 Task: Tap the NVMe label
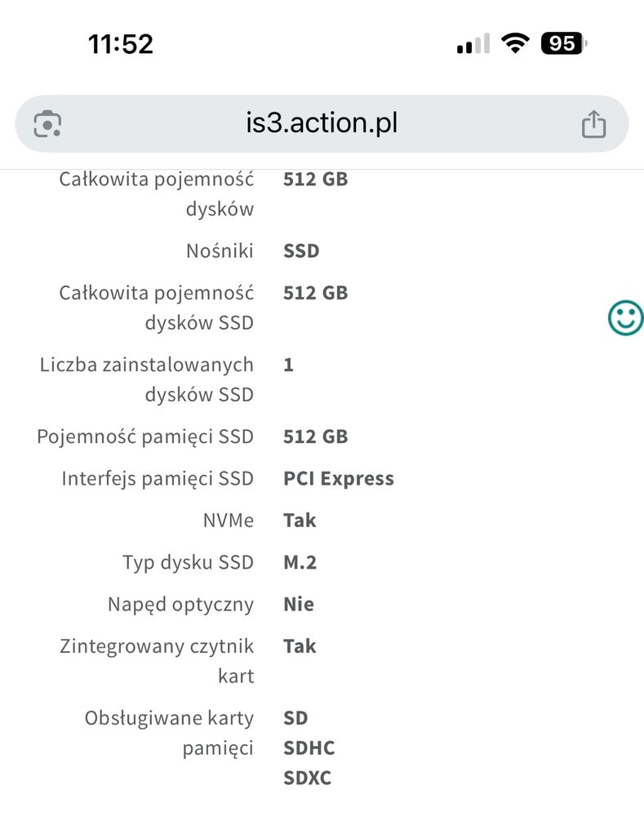[228, 521]
